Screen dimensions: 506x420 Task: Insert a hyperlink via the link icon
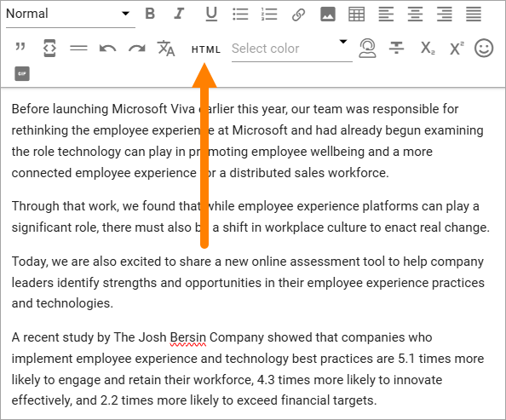coord(298,14)
